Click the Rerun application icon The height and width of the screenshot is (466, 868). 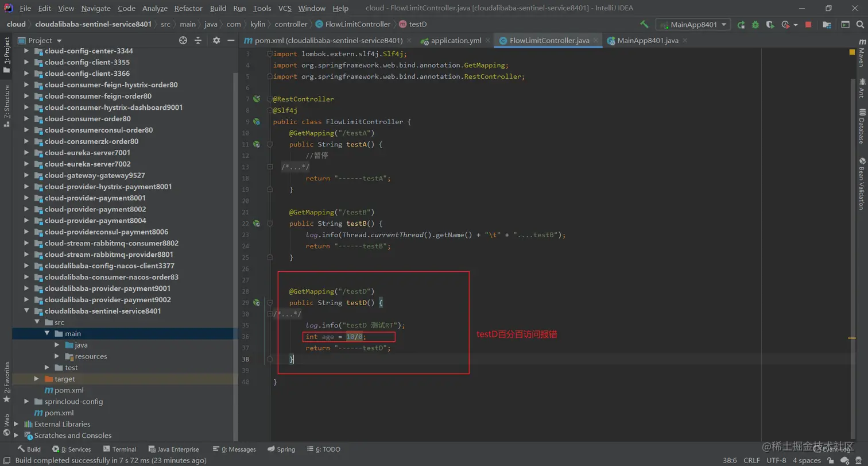pyautogui.click(x=741, y=25)
